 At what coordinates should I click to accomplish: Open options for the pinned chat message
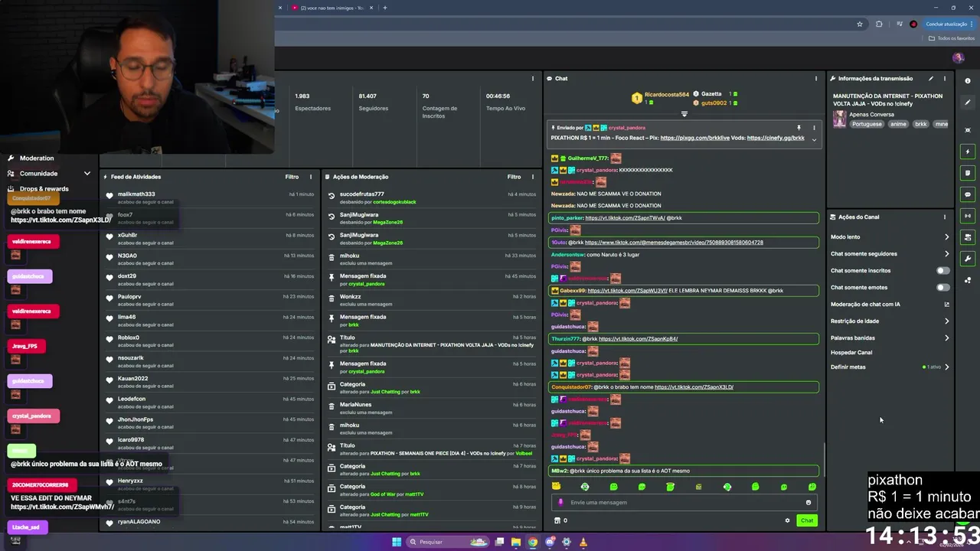pyautogui.click(x=814, y=128)
